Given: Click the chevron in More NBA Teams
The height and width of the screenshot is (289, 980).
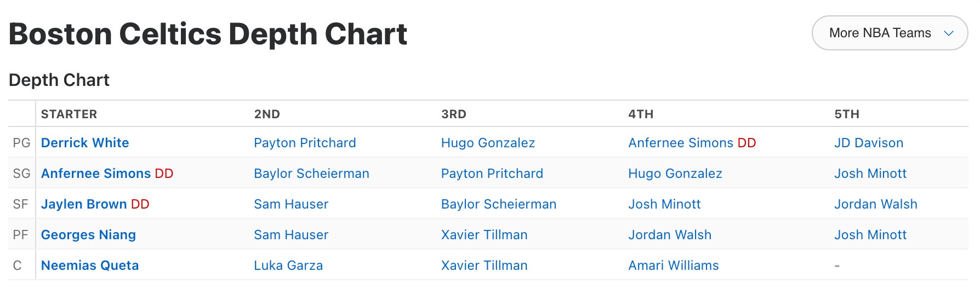Looking at the screenshot, I should (x=949, y=33).
